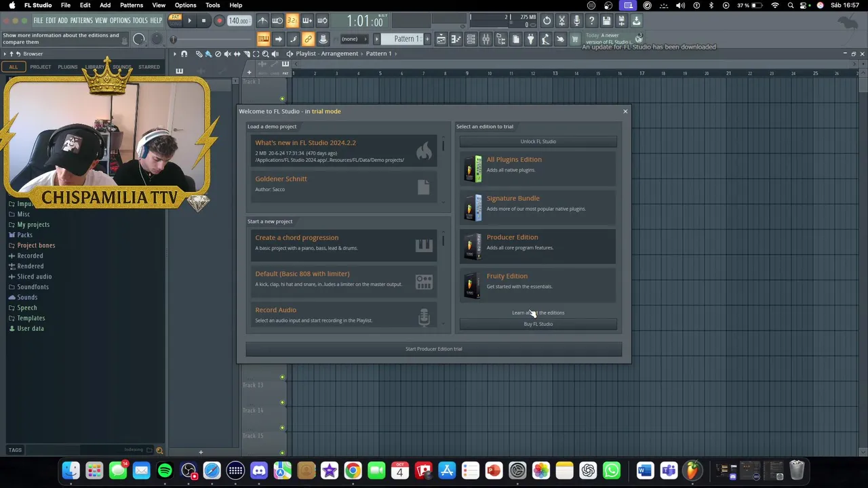Toggle loop recording icon

(x=322, y=20)
